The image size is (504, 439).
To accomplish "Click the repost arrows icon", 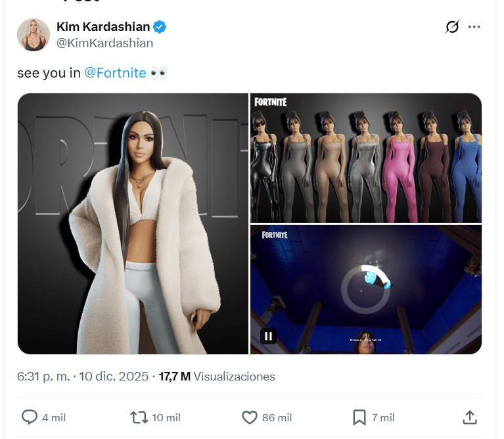I will coord(139,417).
